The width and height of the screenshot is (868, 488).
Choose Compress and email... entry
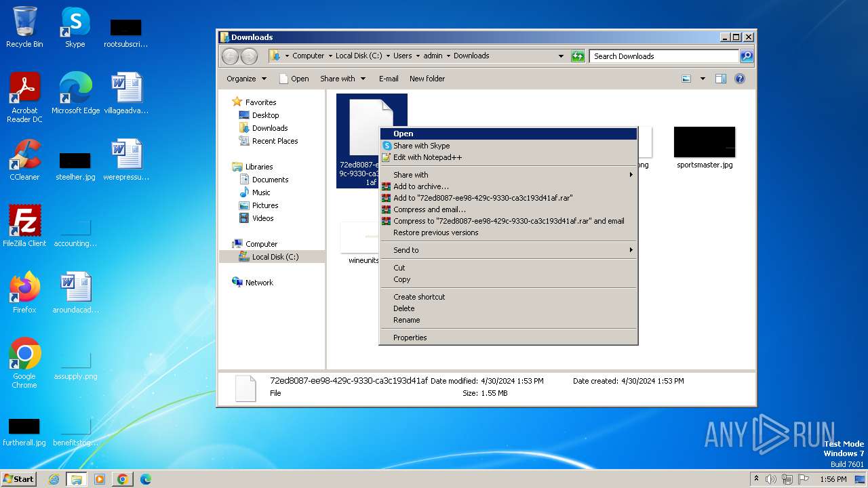[509, 209]
